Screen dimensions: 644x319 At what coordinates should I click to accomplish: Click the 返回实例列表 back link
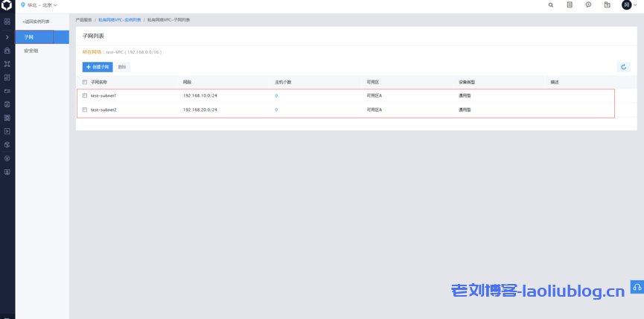click(36, 22)
